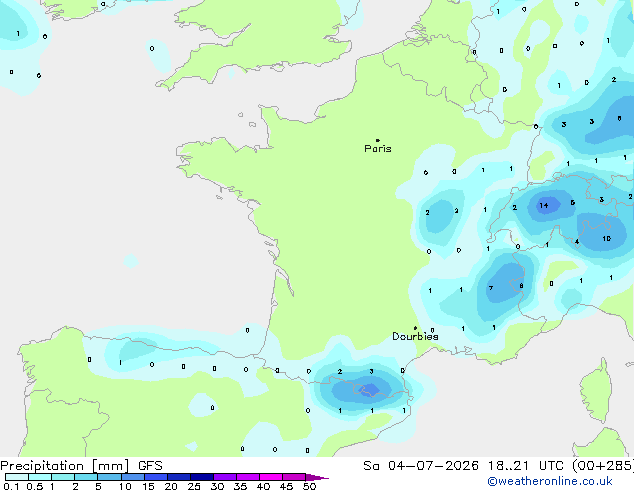Click the Dourbies location label
Image resolution: width=634 pixels, height=490 pixels.
415,336
